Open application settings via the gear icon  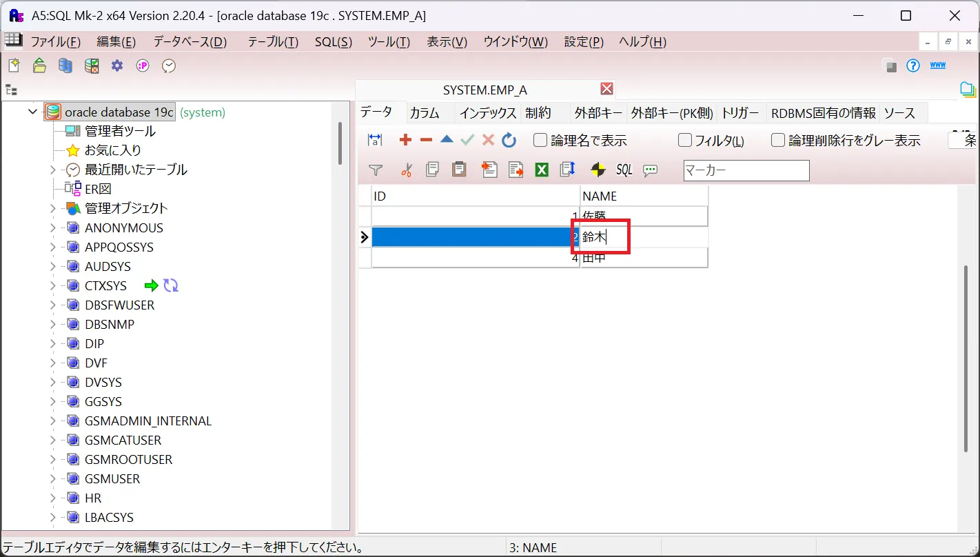116,65
